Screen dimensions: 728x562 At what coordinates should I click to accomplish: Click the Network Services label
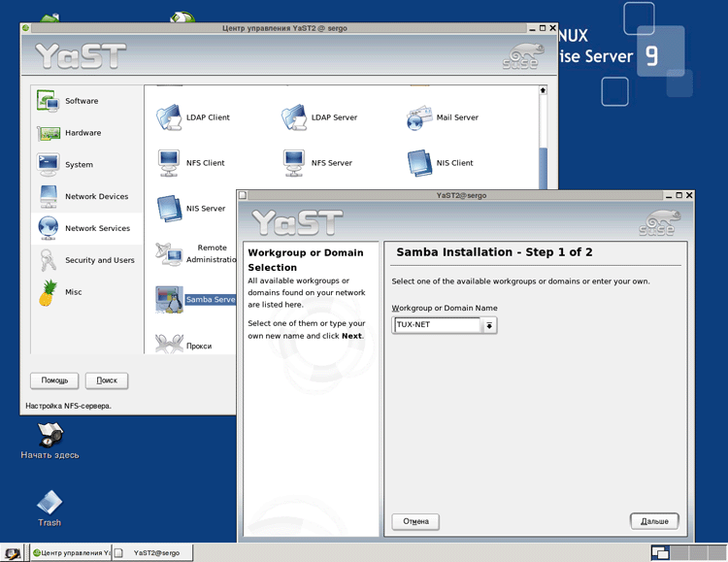pyautogui.click(x=97, y=228)
